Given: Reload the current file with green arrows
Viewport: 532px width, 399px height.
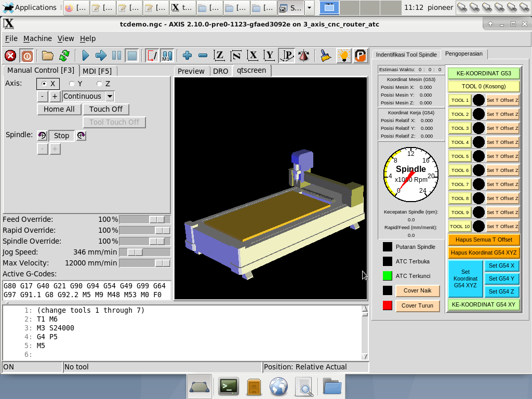Looking at the screenshot, I should tap(64, 56).
